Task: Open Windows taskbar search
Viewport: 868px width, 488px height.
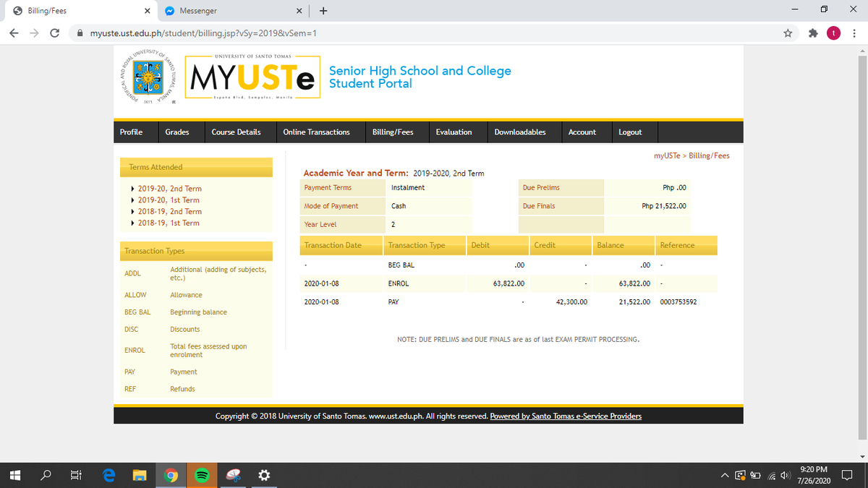Action: tap(45, 475)
